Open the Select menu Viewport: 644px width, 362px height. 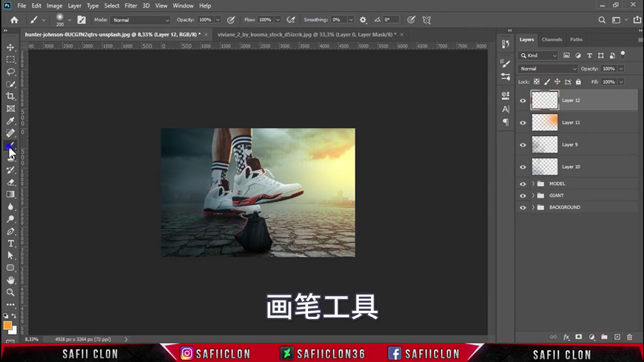pos(111,6)
